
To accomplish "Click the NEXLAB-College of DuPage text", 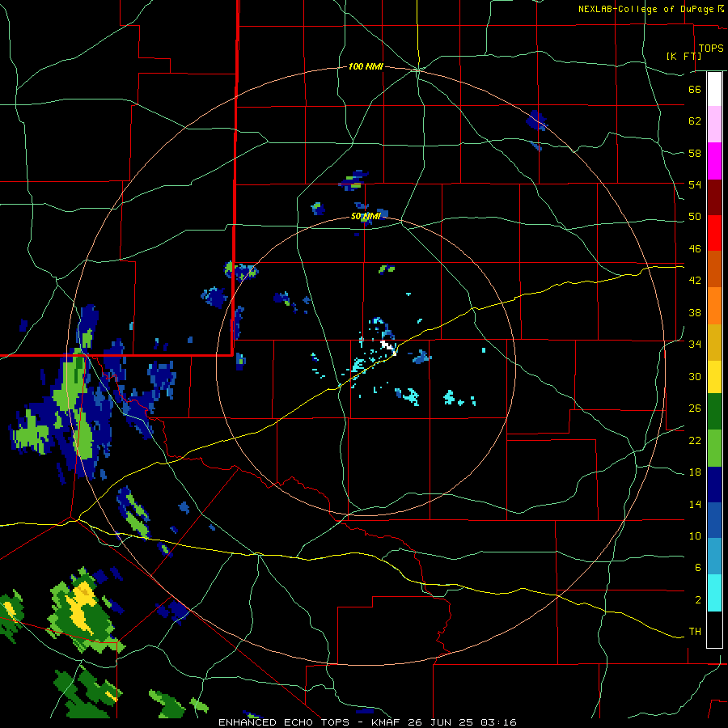I will coord(645,9).
